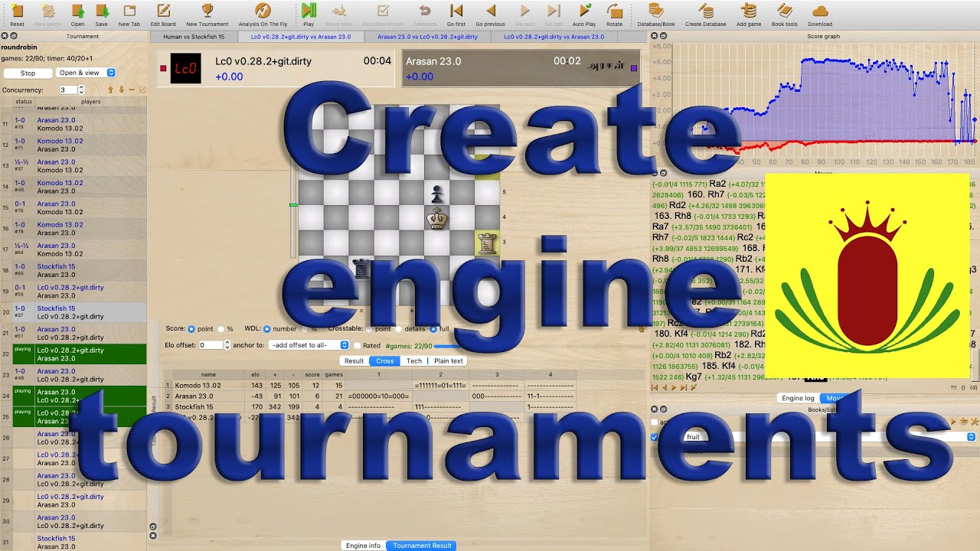Open Book tools
This screenshot has width=980, height=551.
784,11
